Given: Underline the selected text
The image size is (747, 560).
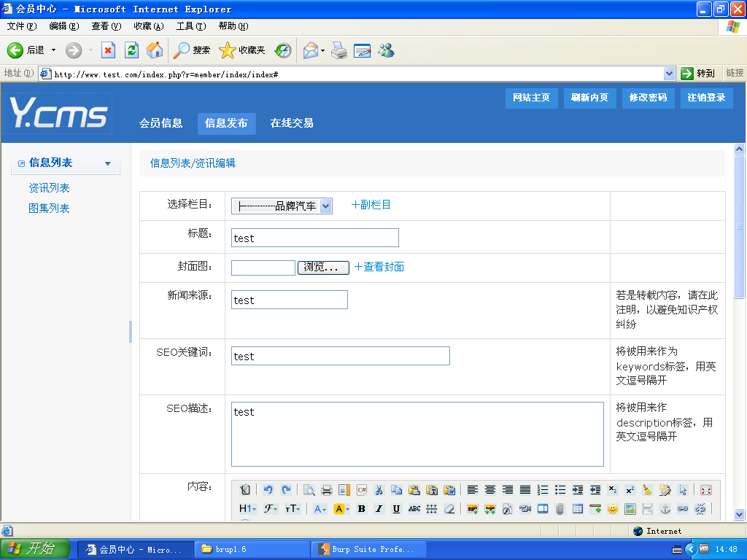Looking at the screenshot, I should pos(396,508).
